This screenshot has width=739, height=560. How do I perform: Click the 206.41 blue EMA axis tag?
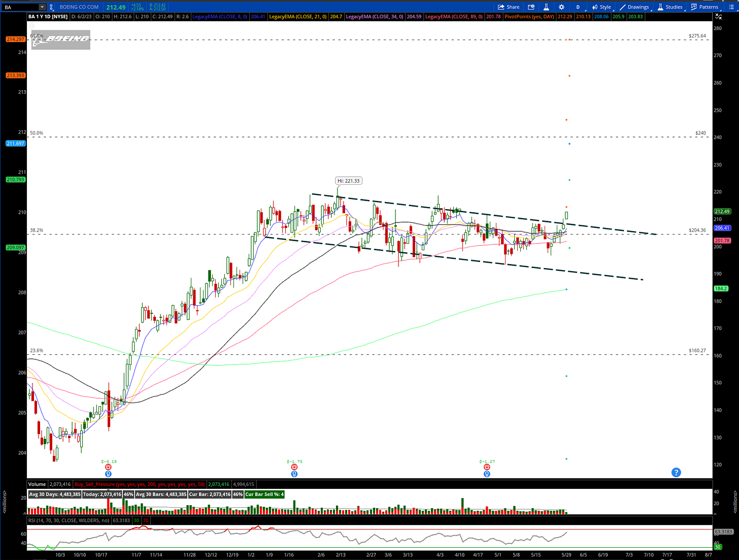coord(722,228)
